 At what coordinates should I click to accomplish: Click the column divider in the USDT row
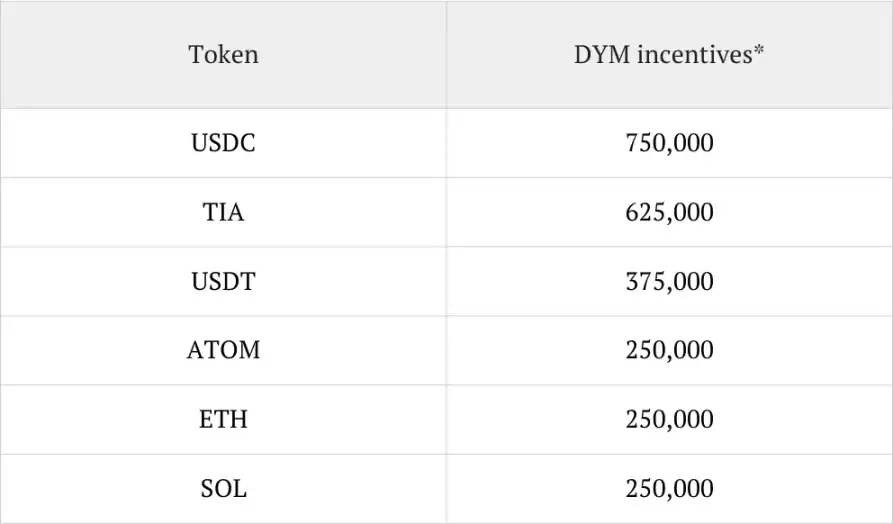[x=446, y=281]
